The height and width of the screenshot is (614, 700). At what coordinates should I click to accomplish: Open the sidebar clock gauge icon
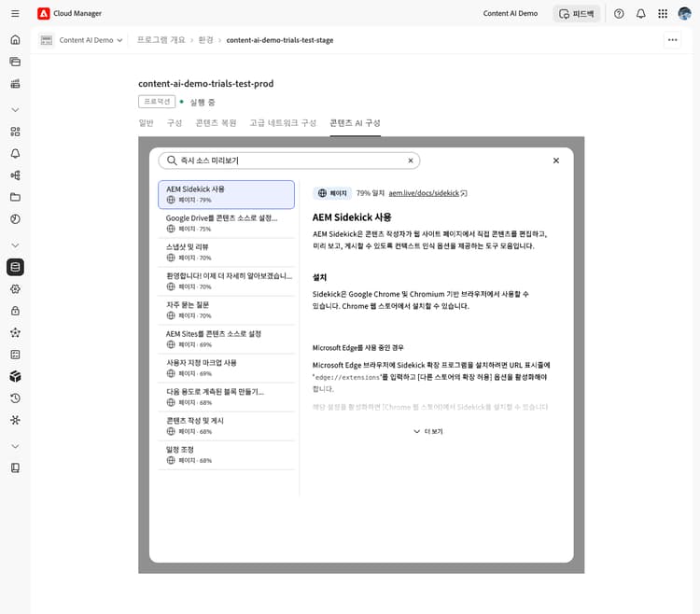15,218
